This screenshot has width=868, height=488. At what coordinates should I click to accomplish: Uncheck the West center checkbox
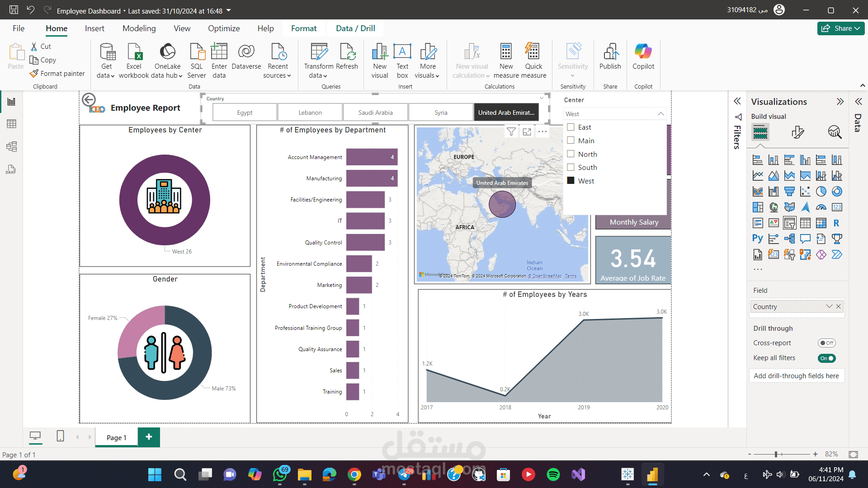pos(571,181)
